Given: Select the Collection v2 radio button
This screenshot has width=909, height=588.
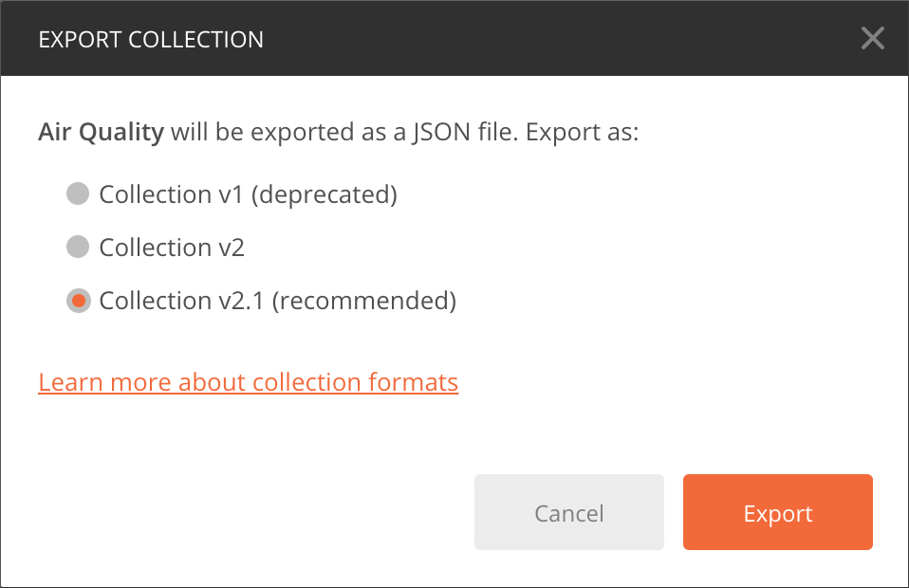Looking at the screenshot, I should coord(78,247).
